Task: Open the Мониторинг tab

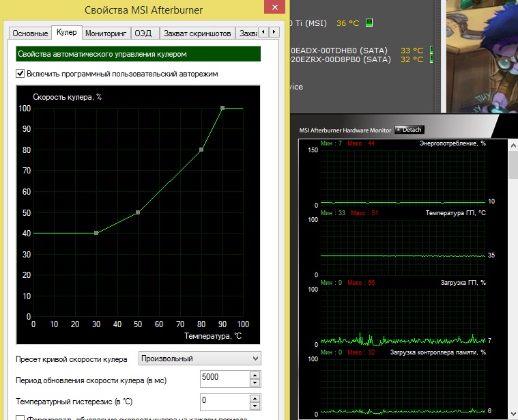Action: click(x=106, y=33)
